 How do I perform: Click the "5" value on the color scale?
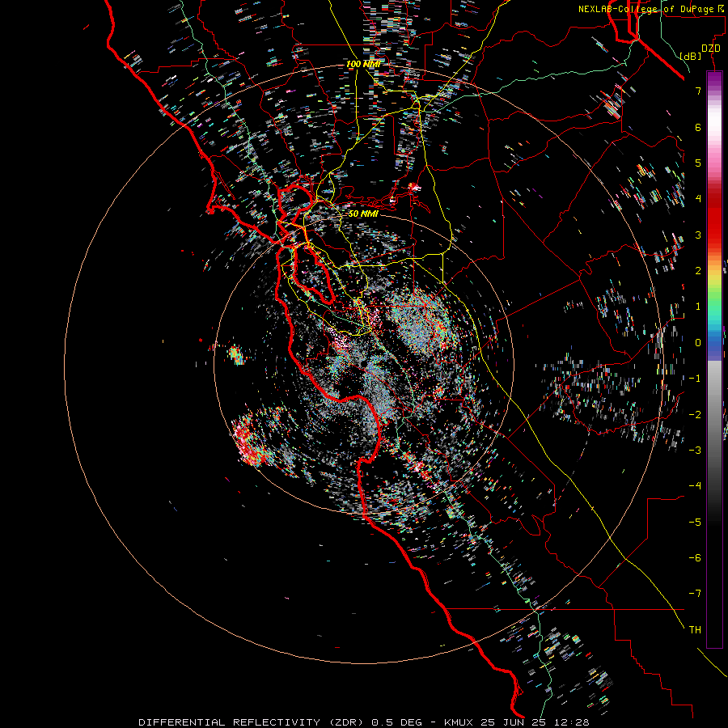698,163
